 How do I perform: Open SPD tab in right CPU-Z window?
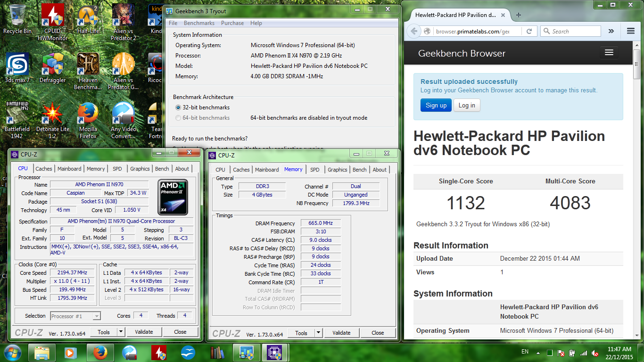(x=315, y=170)
